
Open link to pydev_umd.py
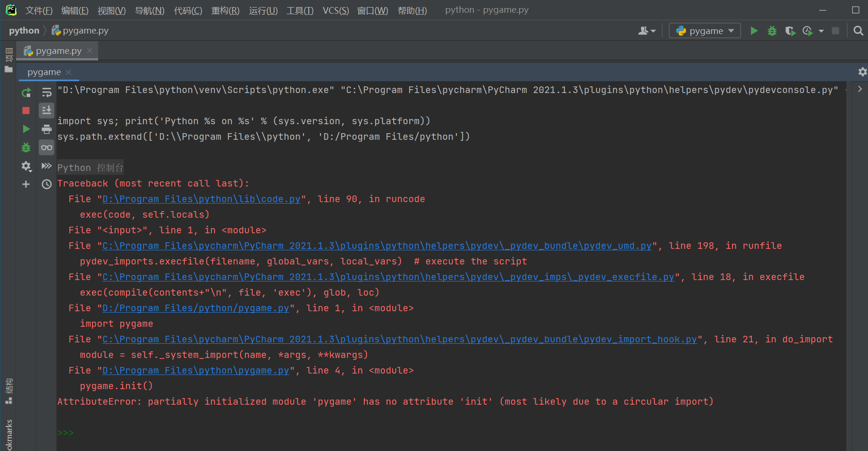click(377, 246)
